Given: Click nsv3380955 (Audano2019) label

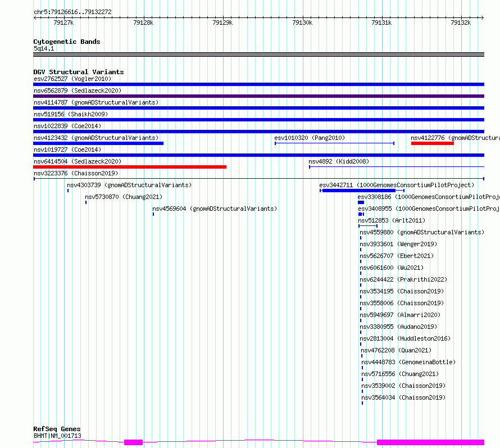Looking at the screenshot, I should click(x=398, y=327).
